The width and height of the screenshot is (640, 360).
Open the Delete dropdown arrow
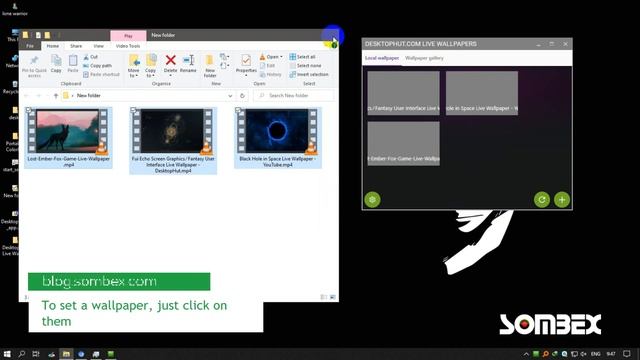tap(171, 75)
